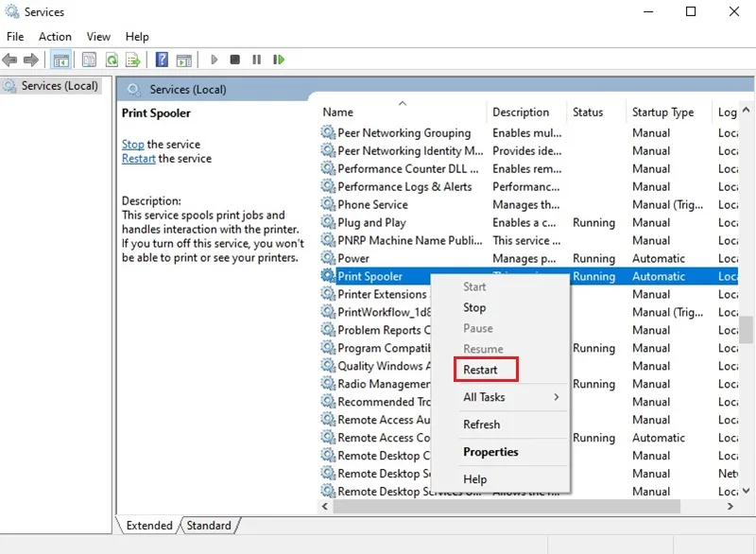Click the Stop Service square icon

click(234, 60)
